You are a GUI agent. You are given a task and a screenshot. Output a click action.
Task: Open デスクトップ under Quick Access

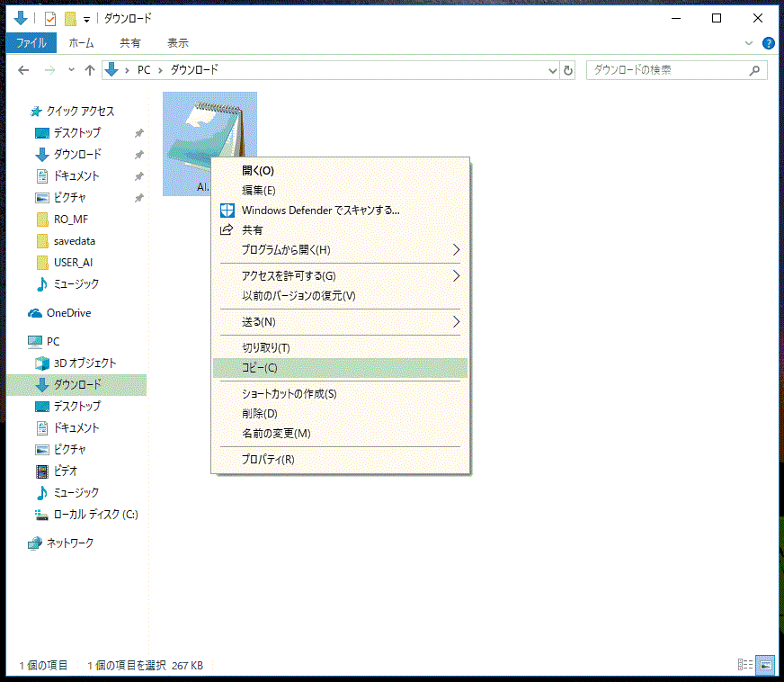tap(77, 132)
